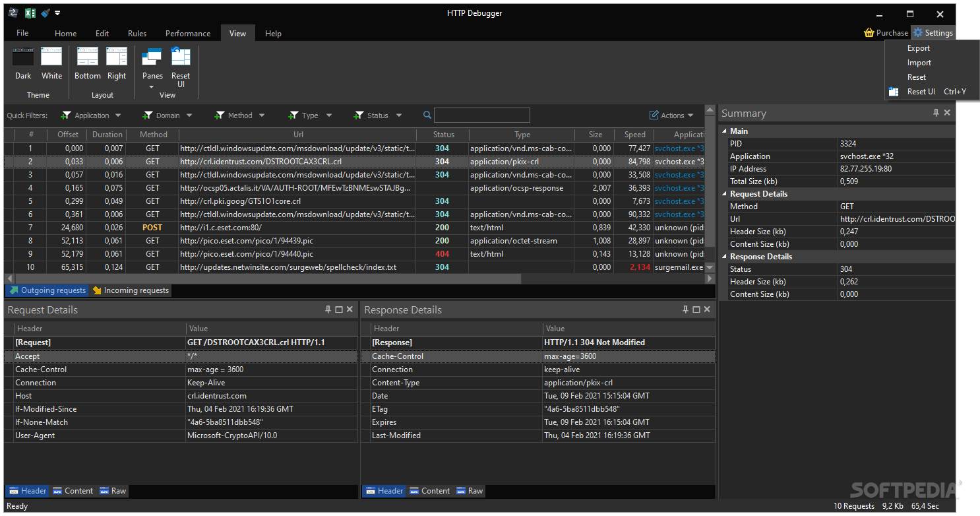
Task: Click the search magnifier icon
Action: pyautogui.click(x=427, y=115)
